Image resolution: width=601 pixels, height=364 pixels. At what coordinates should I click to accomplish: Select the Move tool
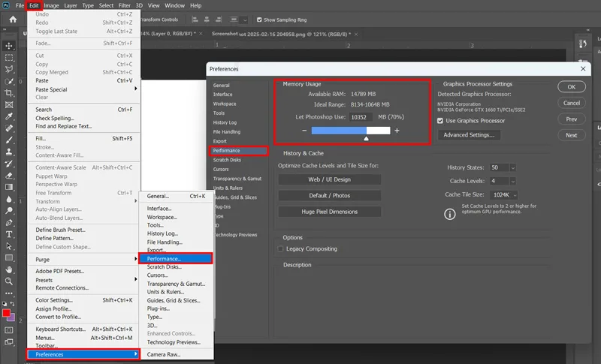tap(8, 46)
